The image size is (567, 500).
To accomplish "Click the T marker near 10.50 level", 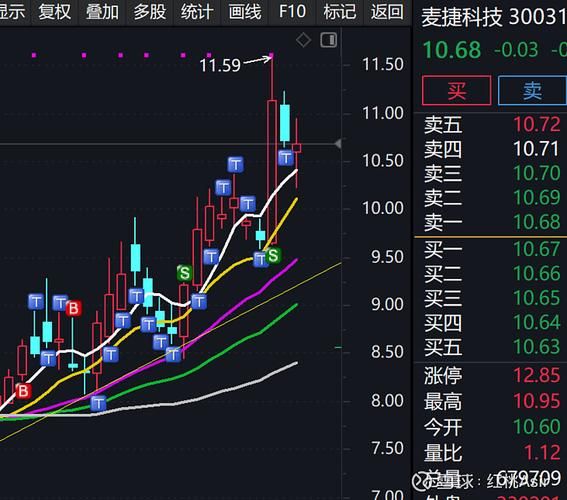I will (235, 165).
